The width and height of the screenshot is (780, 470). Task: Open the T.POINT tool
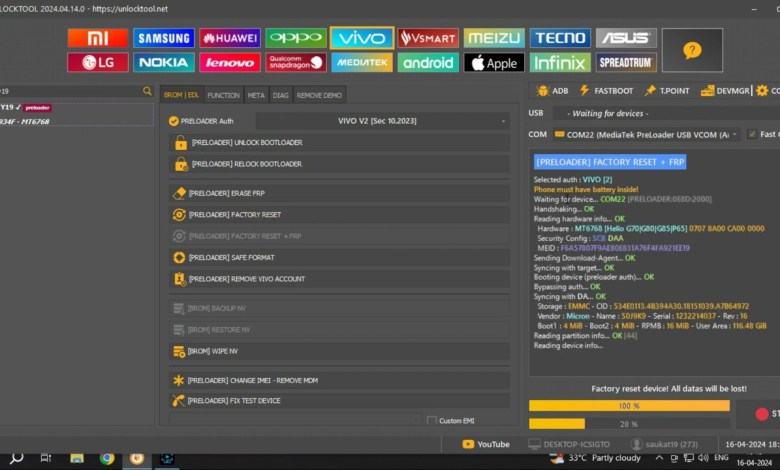[667, 91]
